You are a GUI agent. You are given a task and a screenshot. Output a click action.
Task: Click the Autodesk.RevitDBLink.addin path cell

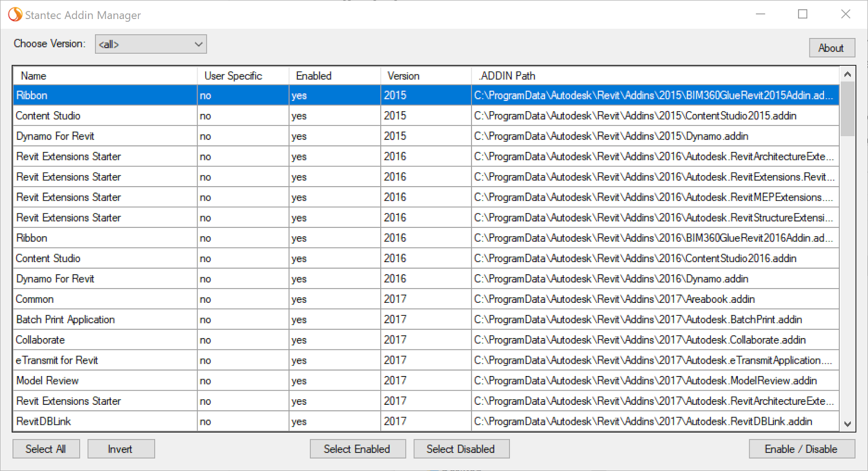[x=655, y=422]
